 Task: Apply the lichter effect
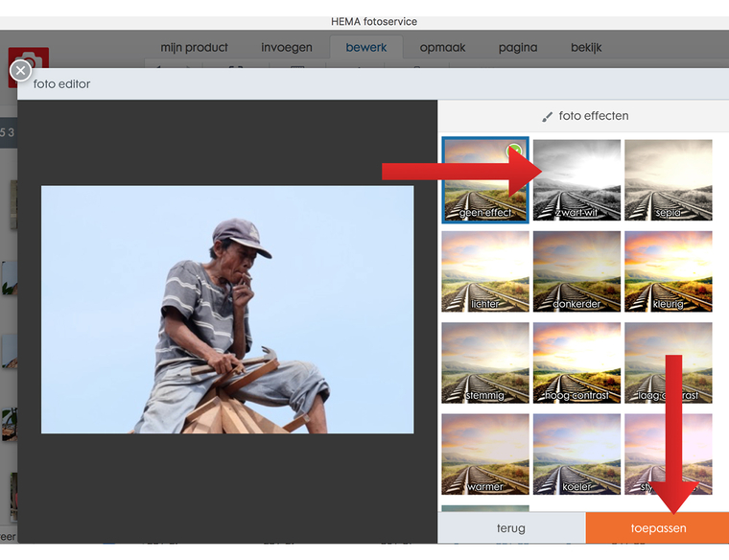click(485, 271)
